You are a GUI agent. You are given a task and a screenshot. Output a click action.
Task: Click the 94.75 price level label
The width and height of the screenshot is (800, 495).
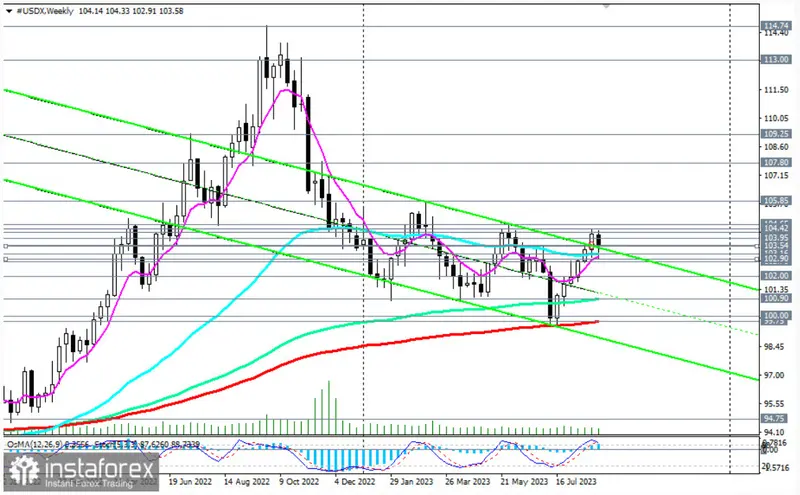776,418
